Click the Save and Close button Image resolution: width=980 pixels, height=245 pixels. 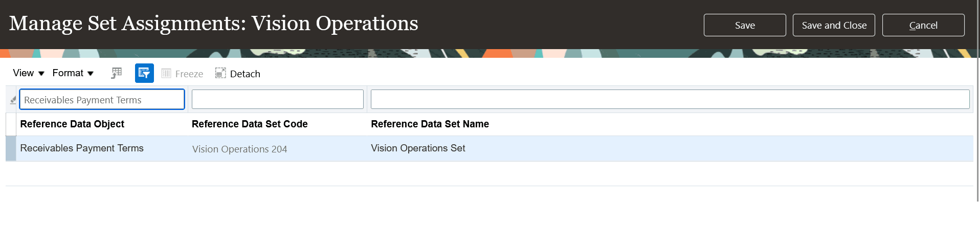coord(834,25)
